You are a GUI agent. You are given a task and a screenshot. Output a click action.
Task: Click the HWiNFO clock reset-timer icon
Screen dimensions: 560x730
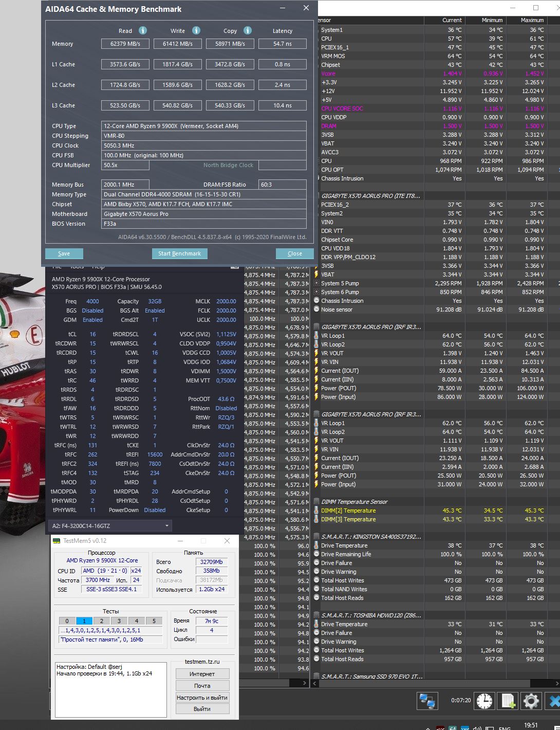pos(484,701)
